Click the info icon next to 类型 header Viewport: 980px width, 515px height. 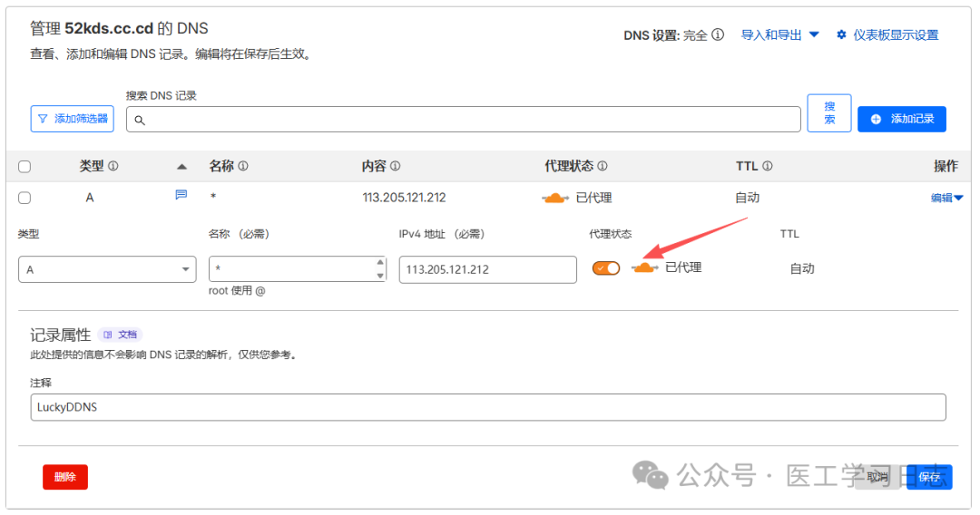(x=113, y=167)
